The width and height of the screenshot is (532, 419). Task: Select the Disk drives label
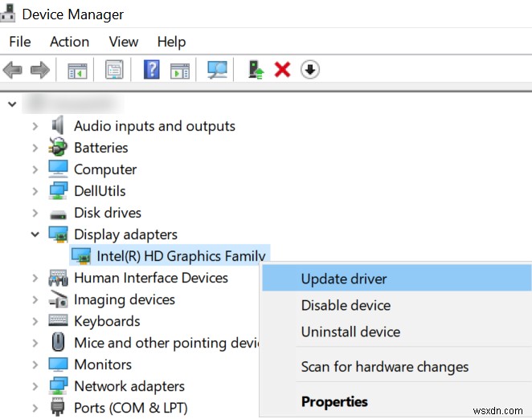tap(108, 213)
